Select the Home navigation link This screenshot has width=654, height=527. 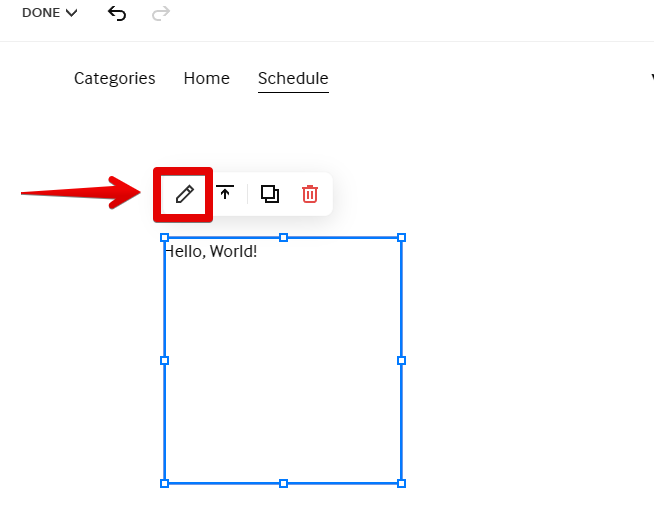(x=207, y=78)
